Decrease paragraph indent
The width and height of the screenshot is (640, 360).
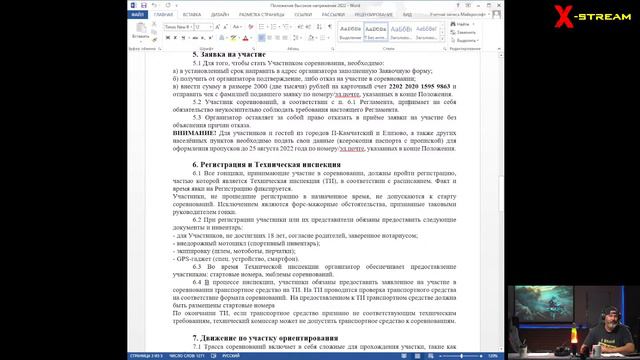point(300,27)
